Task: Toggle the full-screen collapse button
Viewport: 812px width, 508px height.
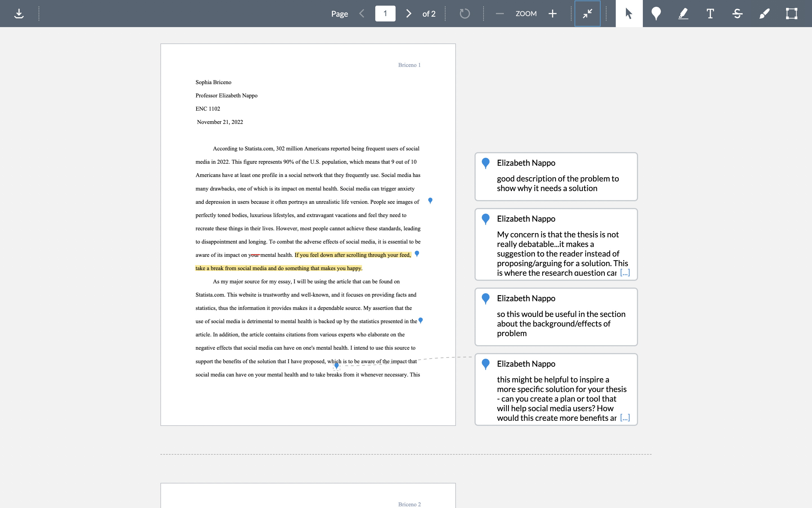Action: click(x=587, y=14)
